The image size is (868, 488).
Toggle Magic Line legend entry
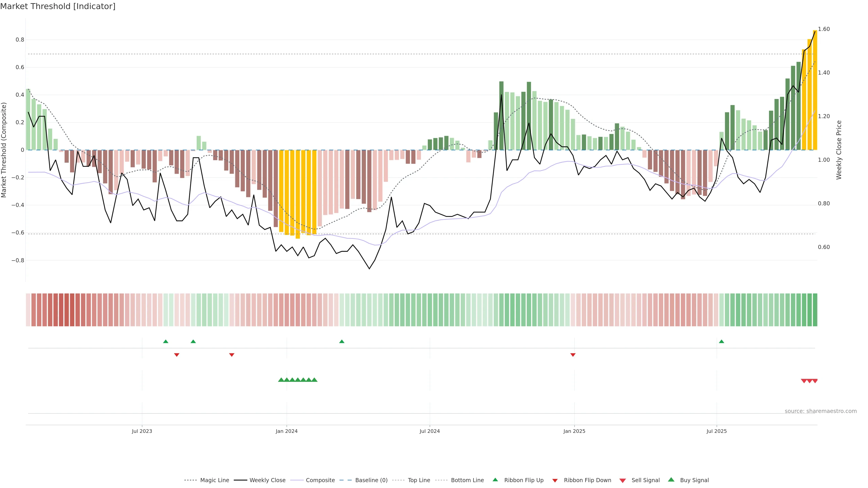point(214,480)
